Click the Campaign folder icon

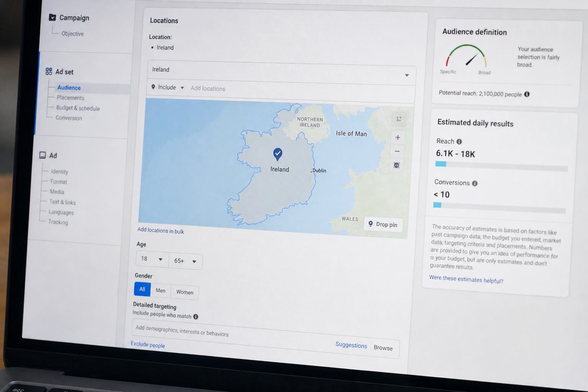52,17
